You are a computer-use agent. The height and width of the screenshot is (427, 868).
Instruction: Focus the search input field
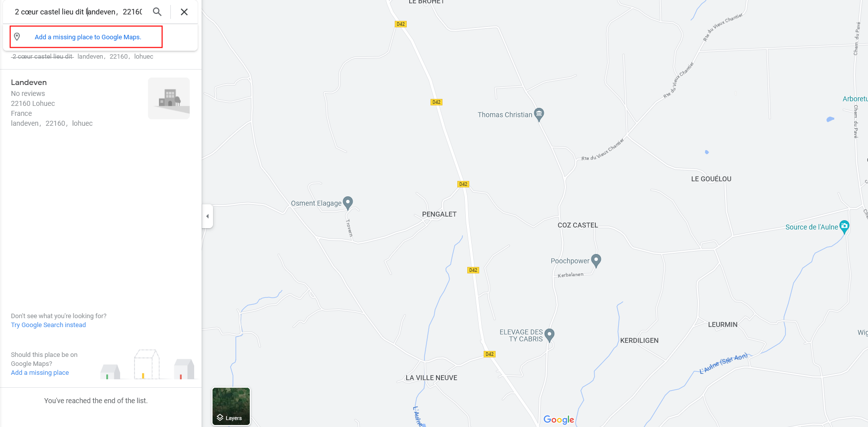tap(78, 12)
